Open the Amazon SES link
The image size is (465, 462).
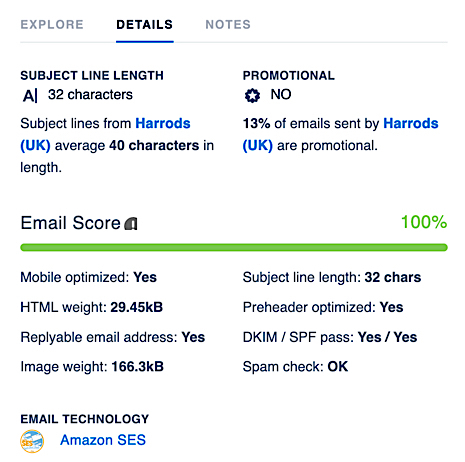[x=103, y=440]
